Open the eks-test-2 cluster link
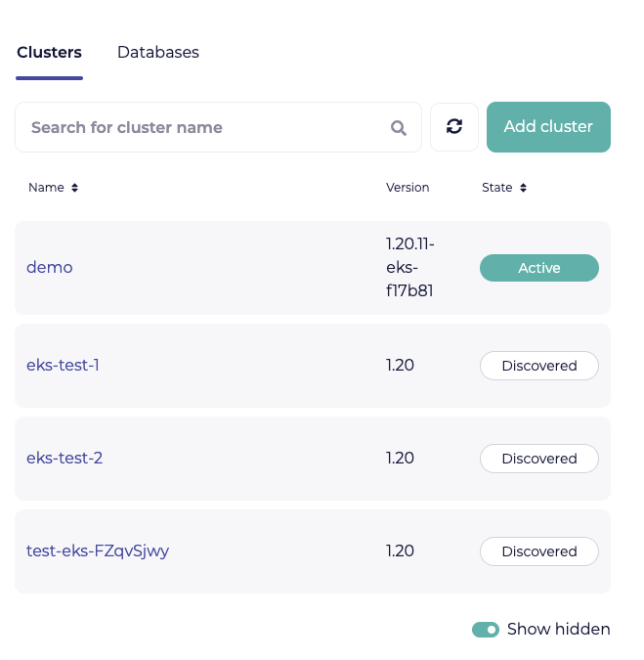Viewport: 644px width, 660px height. tap(64, 458)
